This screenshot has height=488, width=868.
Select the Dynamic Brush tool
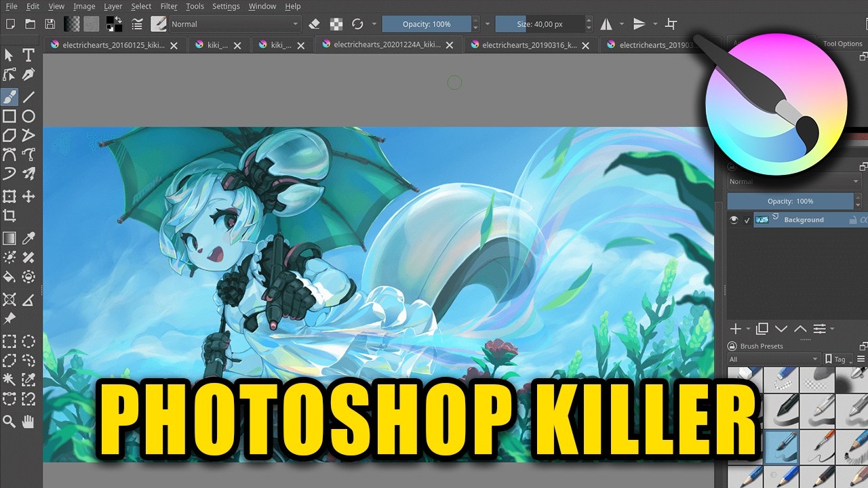click(9, 174)
